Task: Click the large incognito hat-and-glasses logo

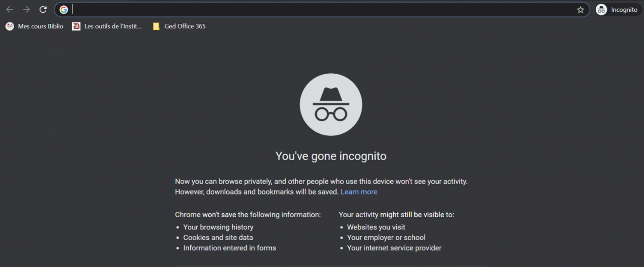Action: 331,104
